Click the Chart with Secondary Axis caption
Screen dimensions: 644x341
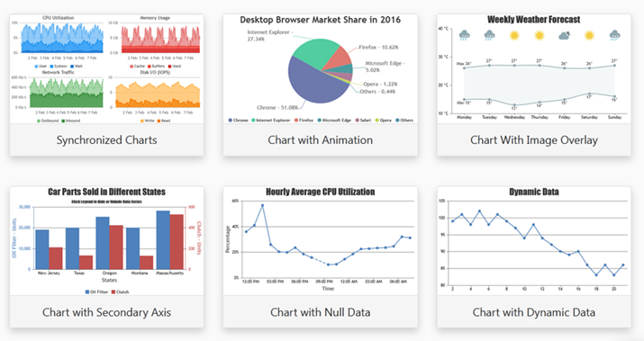[107, 312]
